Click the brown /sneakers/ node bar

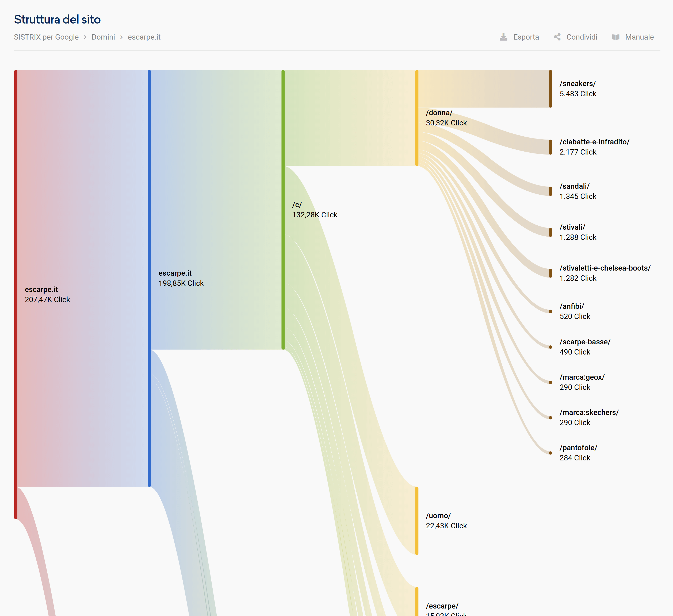pos(550,89)
